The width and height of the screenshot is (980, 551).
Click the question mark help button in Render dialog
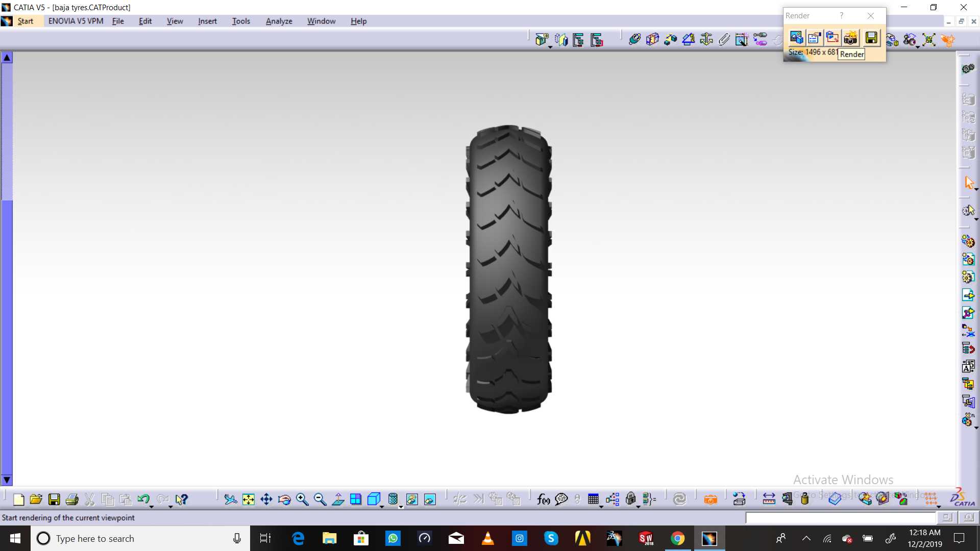[842, 16]
